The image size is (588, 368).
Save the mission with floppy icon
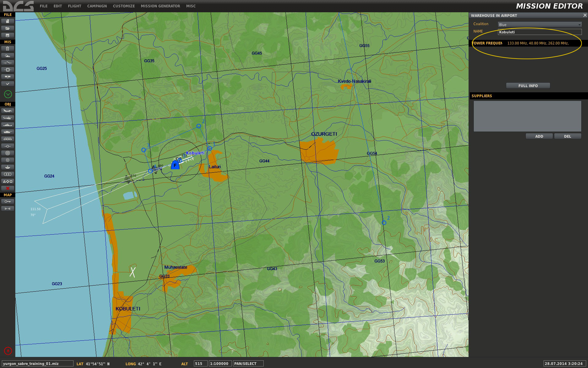pyautogui.click(x=8, y=35)
